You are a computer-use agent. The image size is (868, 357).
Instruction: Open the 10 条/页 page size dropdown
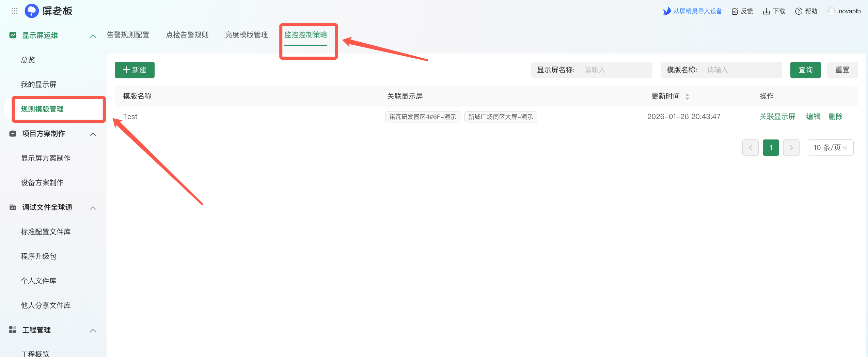[x=830, y=148]
